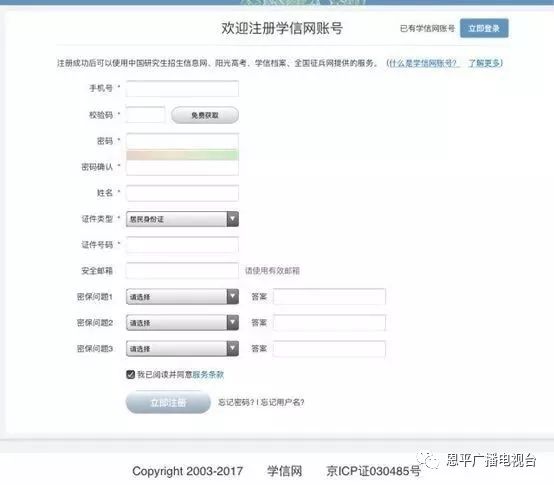This screenshot has height=485, width=554.
Task: Open the 服务条款 terms of service link
Action: 208,374
